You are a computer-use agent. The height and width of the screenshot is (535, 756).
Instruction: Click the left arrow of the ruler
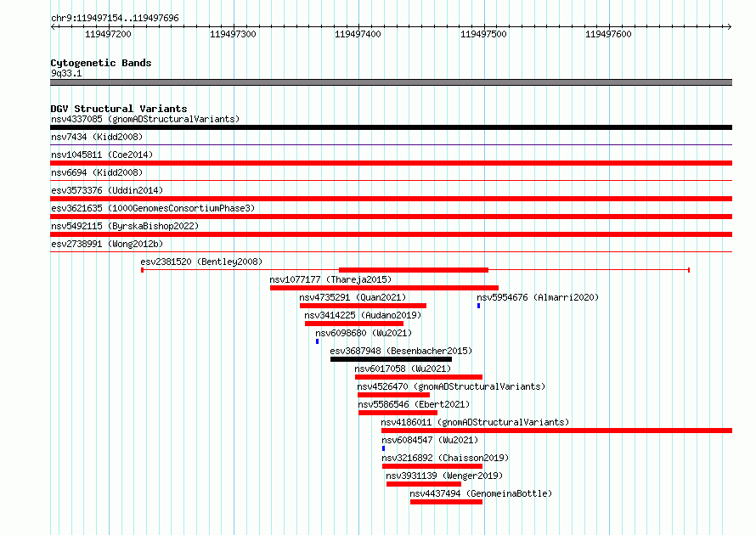tap(53, 26)
